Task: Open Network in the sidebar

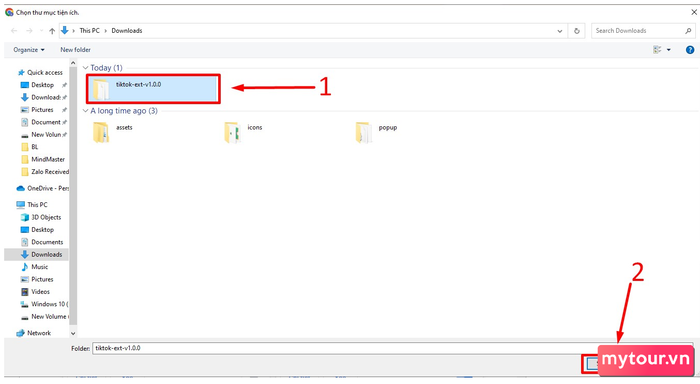Action: pyautogui.click(x=33, y=333)
